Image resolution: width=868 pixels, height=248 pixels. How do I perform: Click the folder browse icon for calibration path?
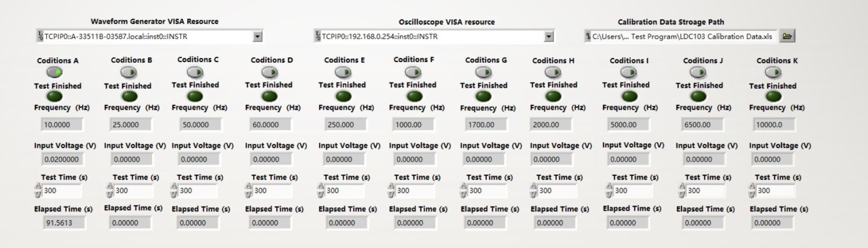pos(787,36)
